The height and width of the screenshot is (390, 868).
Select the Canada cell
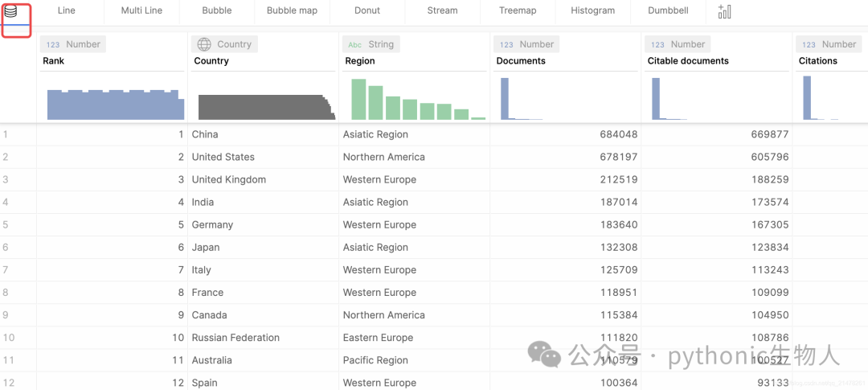pos(263,315)
